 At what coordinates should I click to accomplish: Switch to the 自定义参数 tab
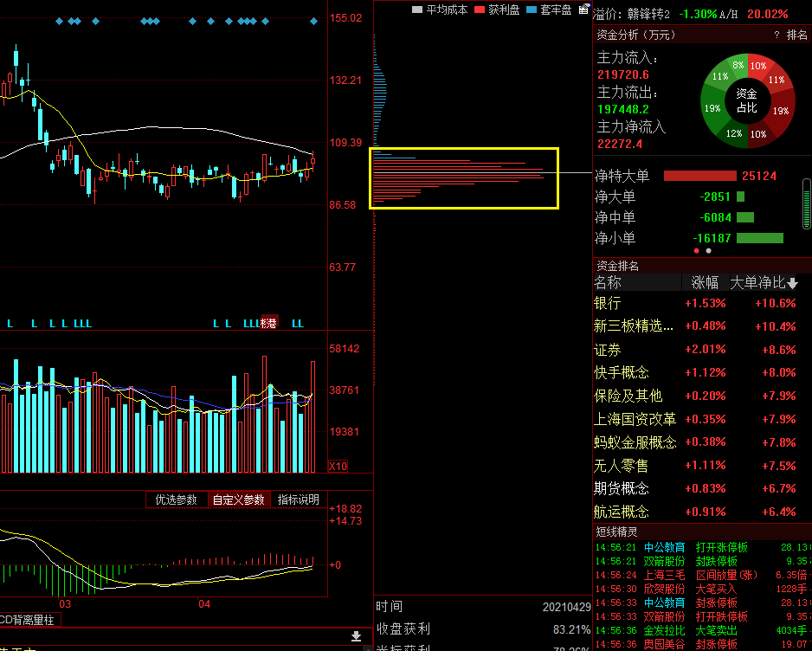240,500
